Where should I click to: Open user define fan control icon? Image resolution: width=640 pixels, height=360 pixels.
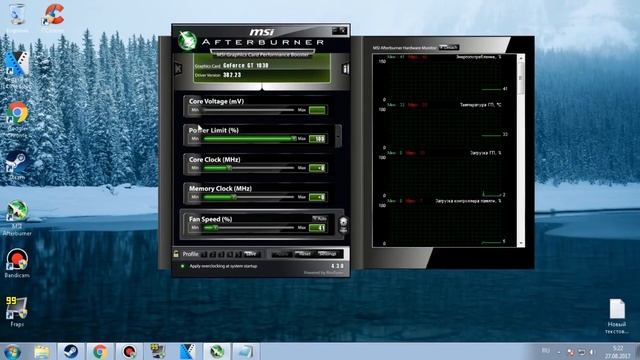[343, 224]
